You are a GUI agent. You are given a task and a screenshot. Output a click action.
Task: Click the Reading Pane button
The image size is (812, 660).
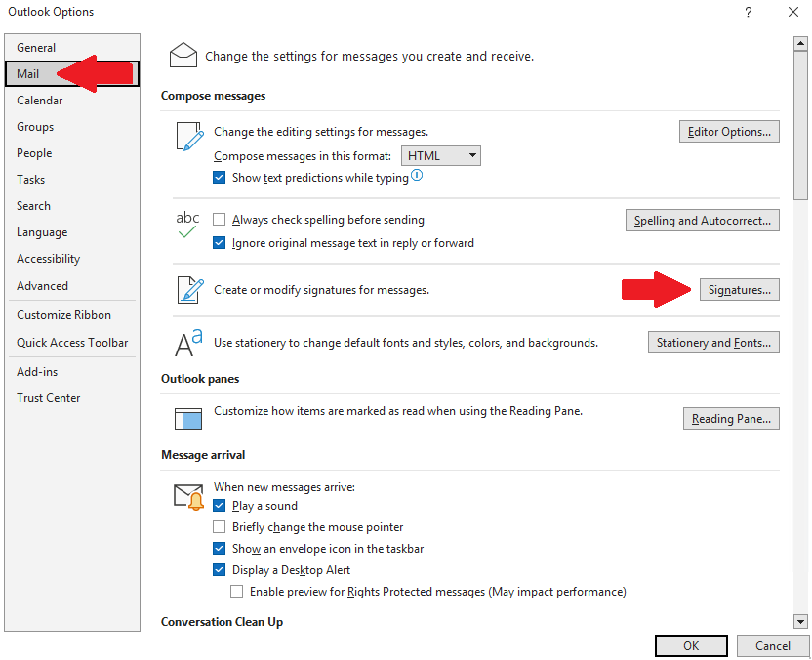(731, 419)
